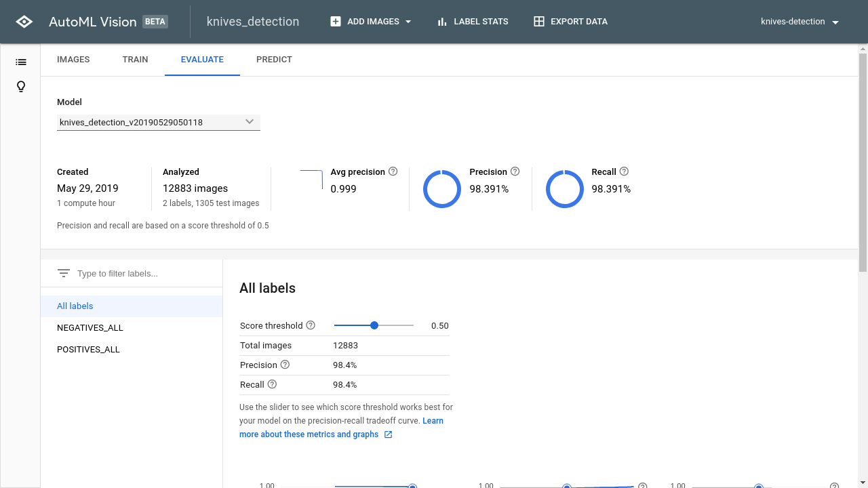Expand the Add Images dropdown

371,22
